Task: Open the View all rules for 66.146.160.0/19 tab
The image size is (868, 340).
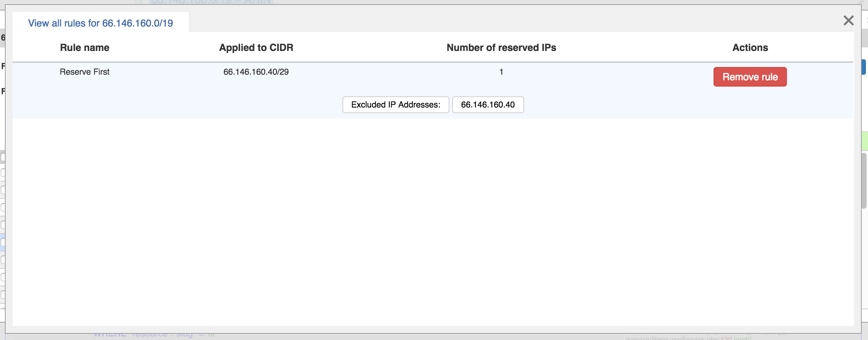Action: click(x=101, y=23)
